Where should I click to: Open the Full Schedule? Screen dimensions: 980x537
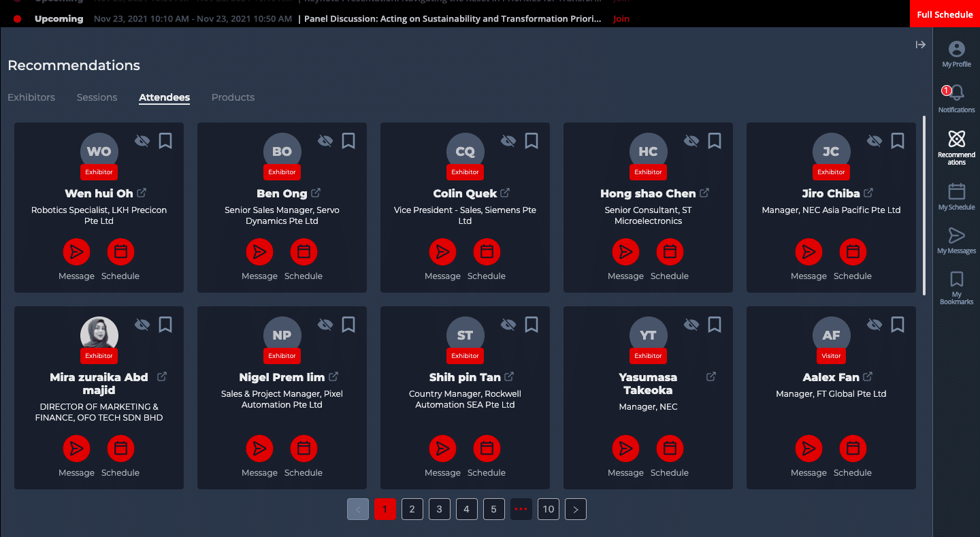coord(945,13)
